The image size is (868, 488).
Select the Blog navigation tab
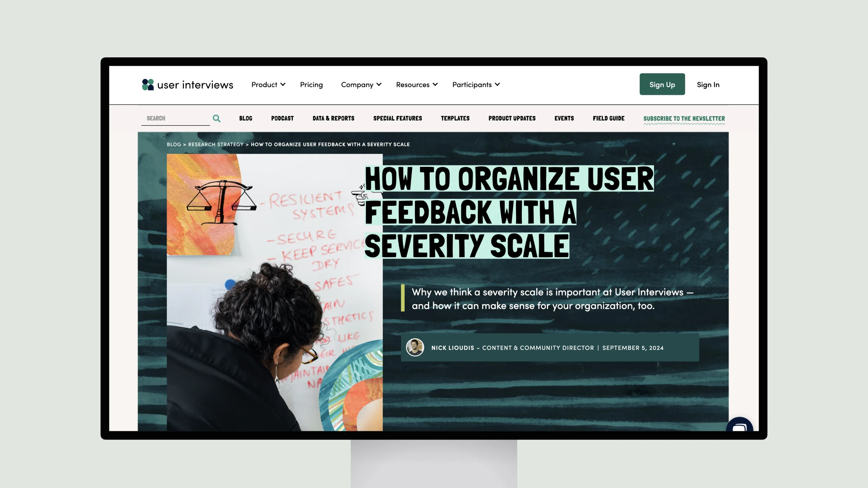click(x=246, y=118)
